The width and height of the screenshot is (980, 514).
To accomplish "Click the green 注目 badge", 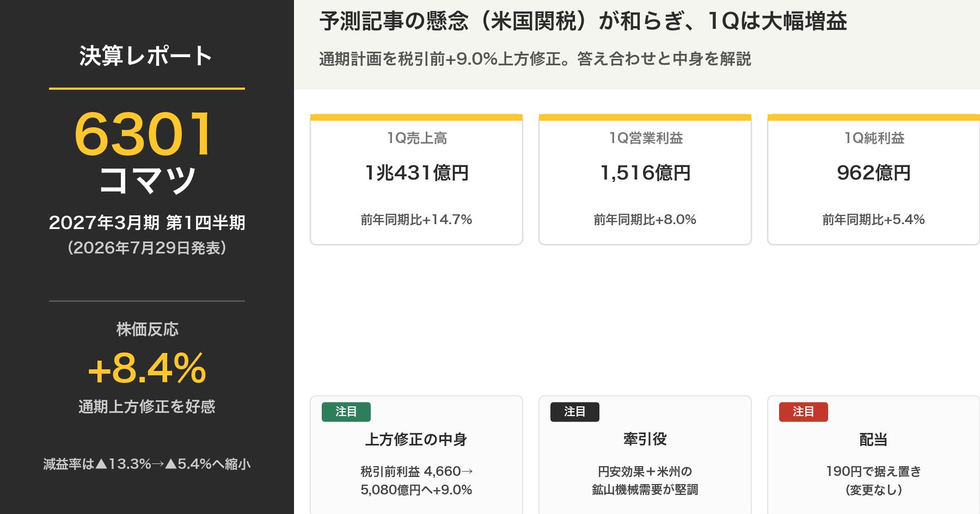I will point(346,412).
